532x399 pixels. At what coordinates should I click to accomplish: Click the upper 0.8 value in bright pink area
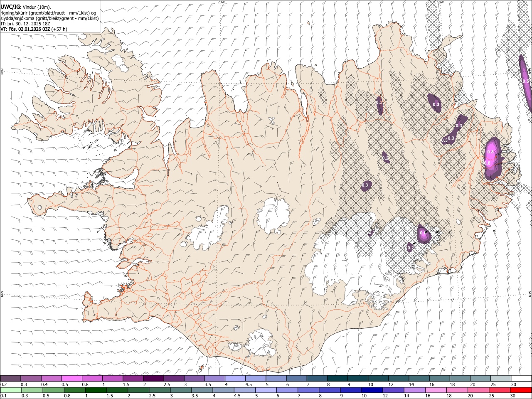490,152
